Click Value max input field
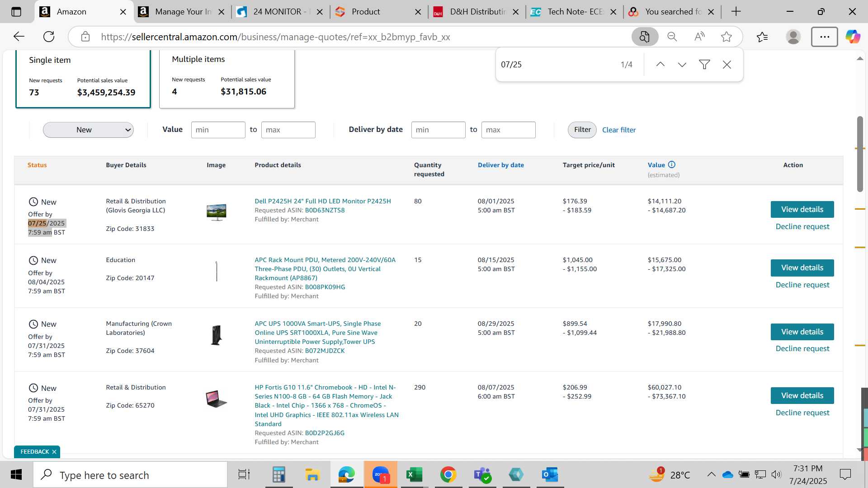 click(288, 130)
